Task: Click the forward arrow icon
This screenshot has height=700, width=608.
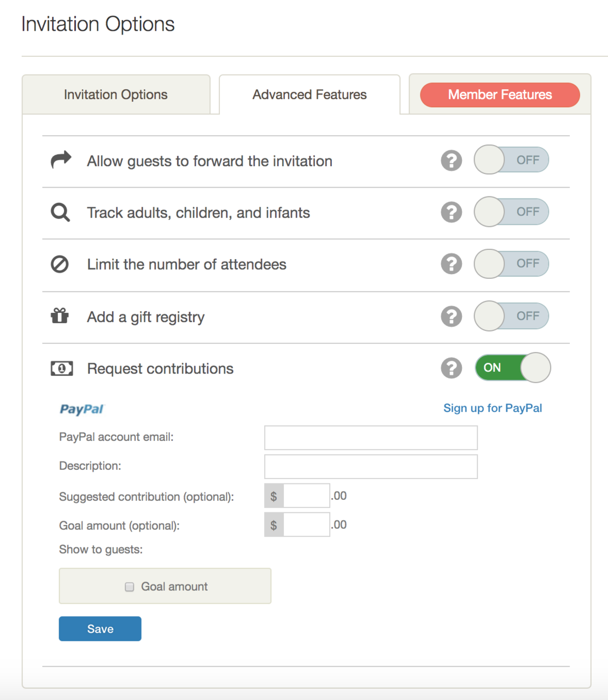Action: pos(61,160)
